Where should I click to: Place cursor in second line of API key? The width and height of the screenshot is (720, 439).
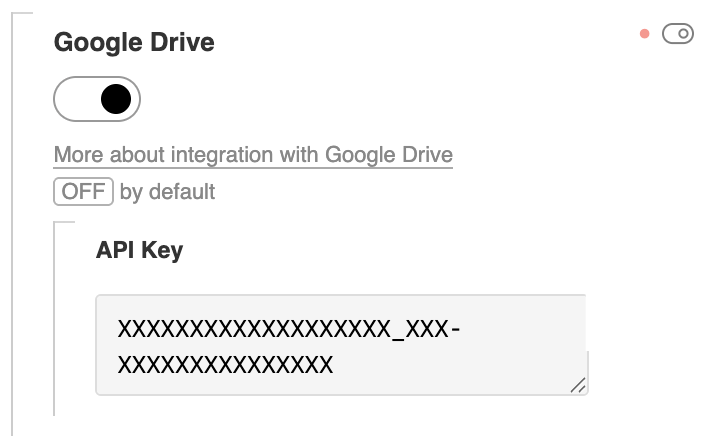(x=225, y=365)
